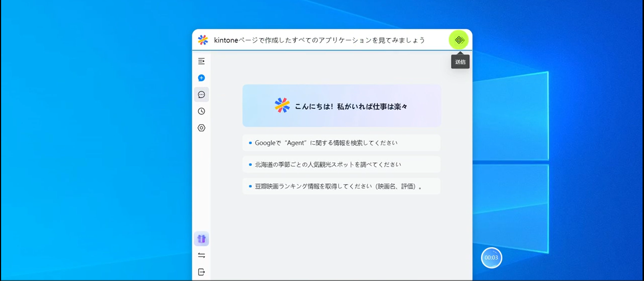Click the two-arrow switch icon in sidebar

coord(202,255)
